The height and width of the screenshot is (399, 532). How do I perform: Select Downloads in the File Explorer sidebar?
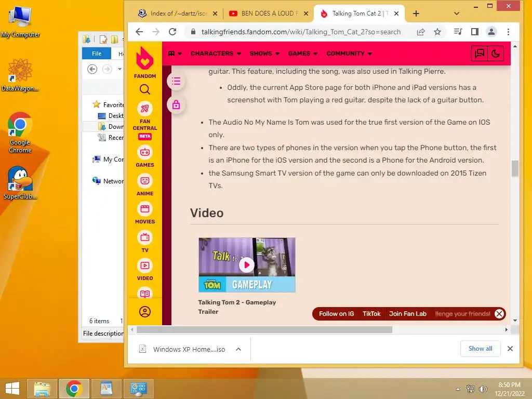(x=111, y=127)
